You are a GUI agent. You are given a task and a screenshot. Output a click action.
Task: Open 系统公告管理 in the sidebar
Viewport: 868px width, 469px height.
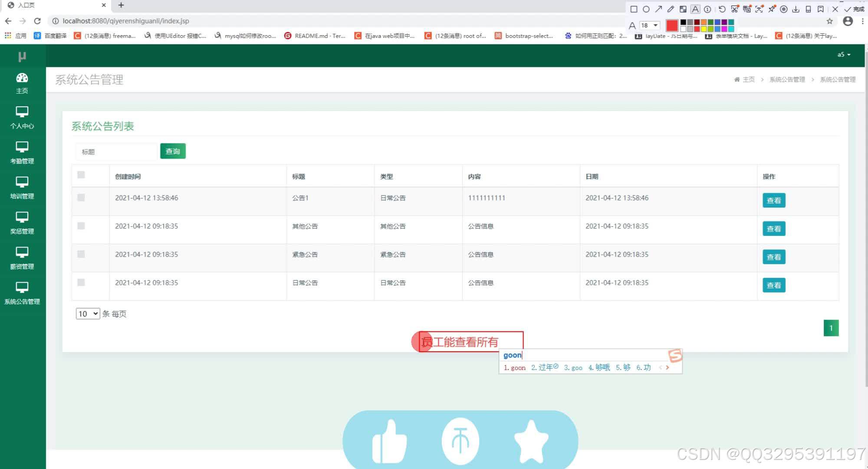tap(22, 294)
